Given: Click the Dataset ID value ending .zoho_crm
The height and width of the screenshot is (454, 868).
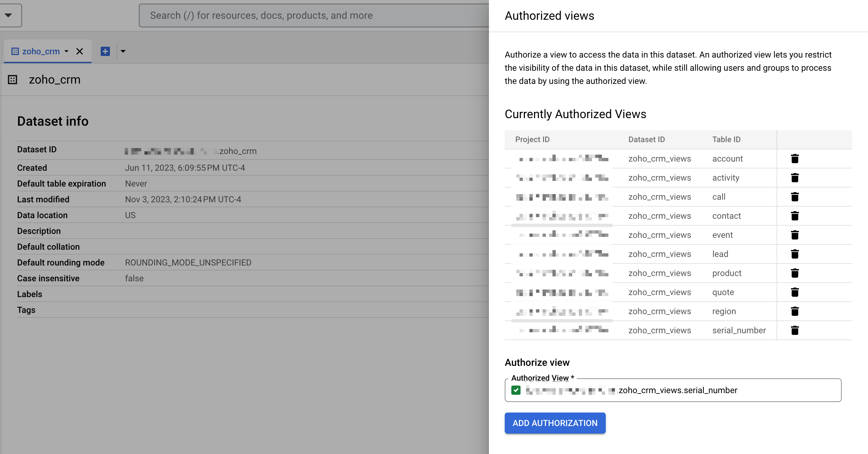Looking at the screenshot, I should (x=191, y=151).
